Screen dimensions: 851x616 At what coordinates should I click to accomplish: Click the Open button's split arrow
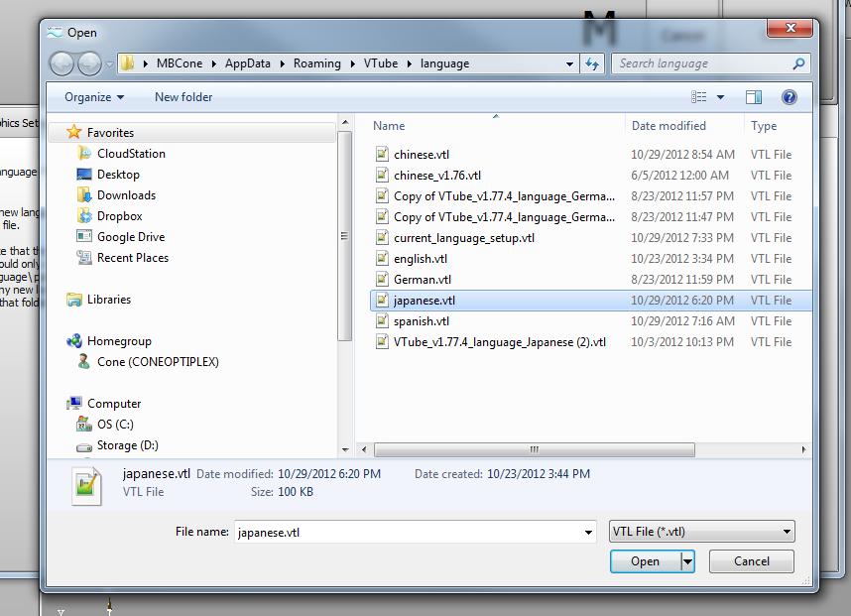[x=687, y=561]
